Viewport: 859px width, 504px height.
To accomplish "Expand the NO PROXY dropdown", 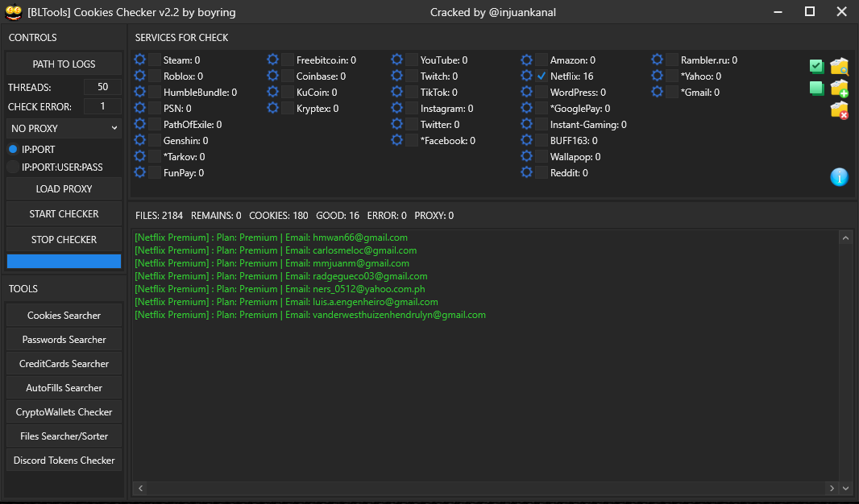I will pos(64,128).
